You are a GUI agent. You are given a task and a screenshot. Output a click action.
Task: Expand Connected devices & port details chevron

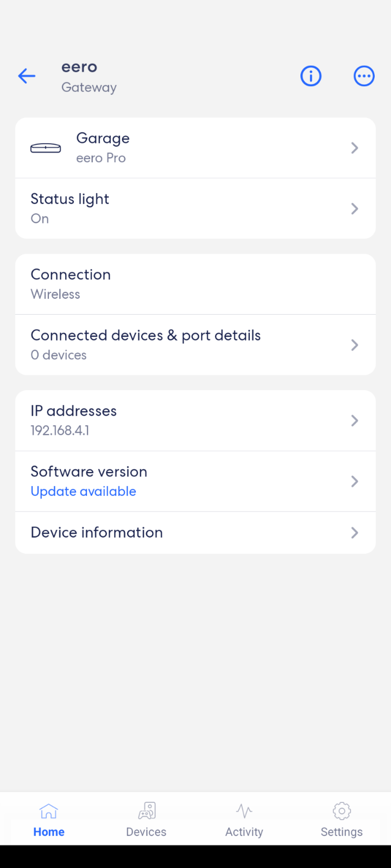355,344
